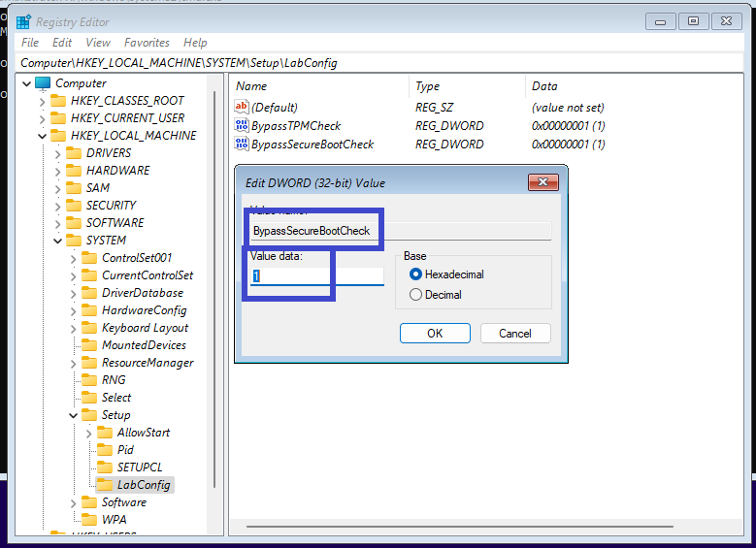Click the DWORD icon beside BypassTPMCheck

[x=241, y=125]
